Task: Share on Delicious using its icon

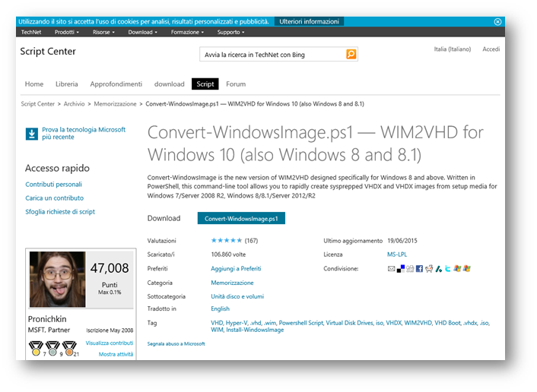Action: pyautogui.click(x=401, y=269)
